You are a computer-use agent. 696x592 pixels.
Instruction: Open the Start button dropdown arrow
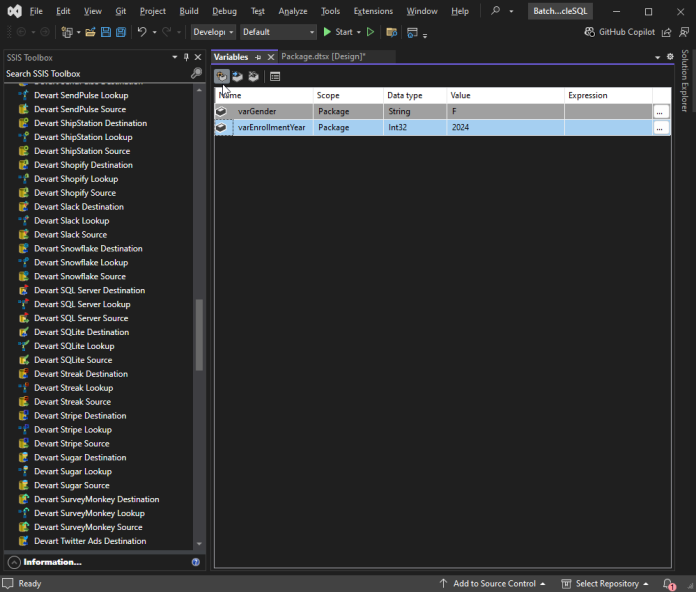point(359,32)
